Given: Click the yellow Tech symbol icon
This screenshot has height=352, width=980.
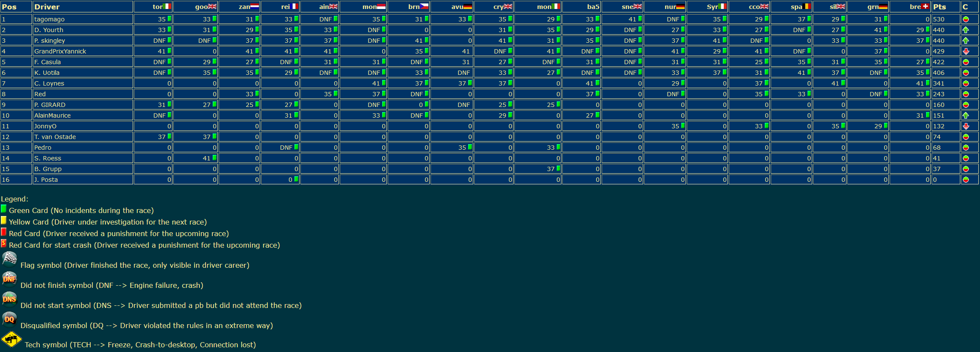Looking at the screenshot, I should pyautogui.click(x=12, y=340).
